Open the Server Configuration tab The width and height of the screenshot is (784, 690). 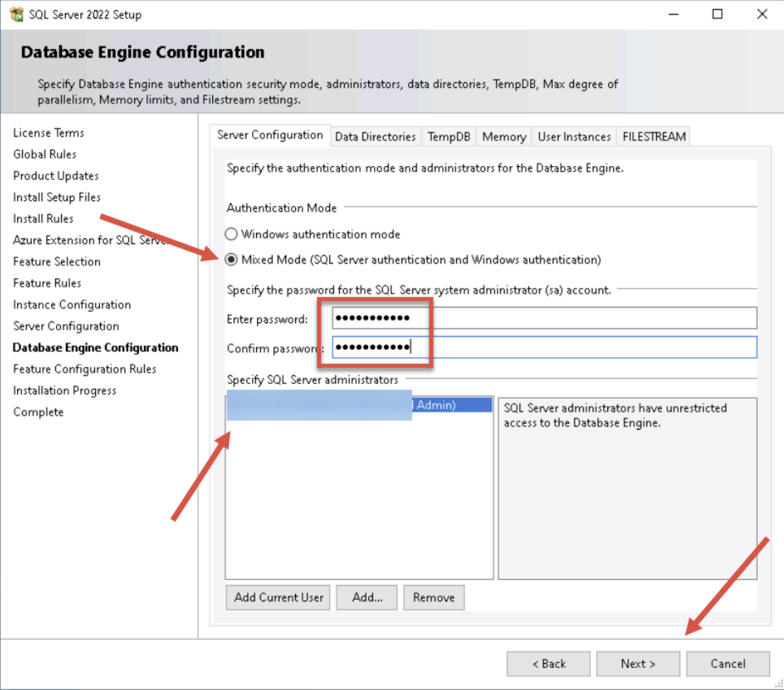coord(270,135)
